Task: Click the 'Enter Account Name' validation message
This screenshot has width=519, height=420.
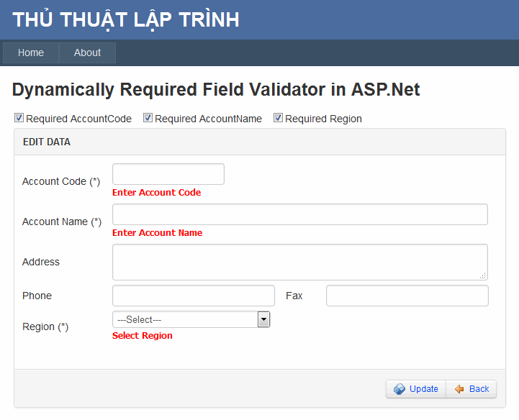Action: (157, 233)
